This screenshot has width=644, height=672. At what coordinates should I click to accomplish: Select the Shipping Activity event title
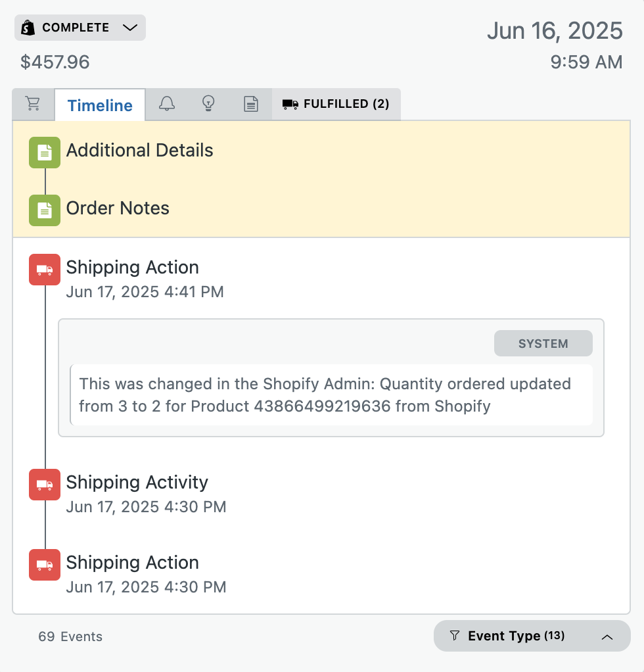point(137,483)
